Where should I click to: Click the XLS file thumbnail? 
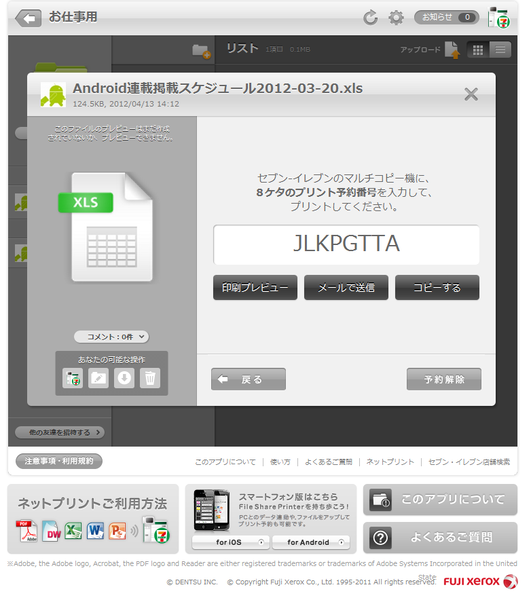point(108,227)
